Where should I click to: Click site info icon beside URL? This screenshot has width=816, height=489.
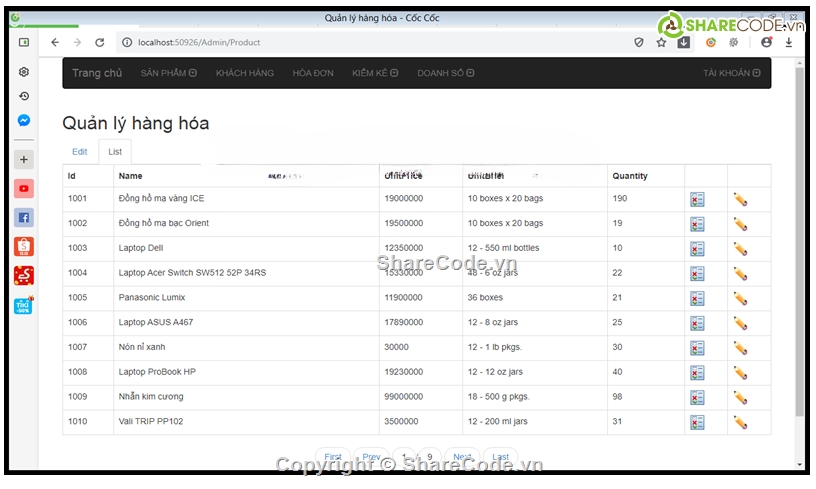pos(126,43)
